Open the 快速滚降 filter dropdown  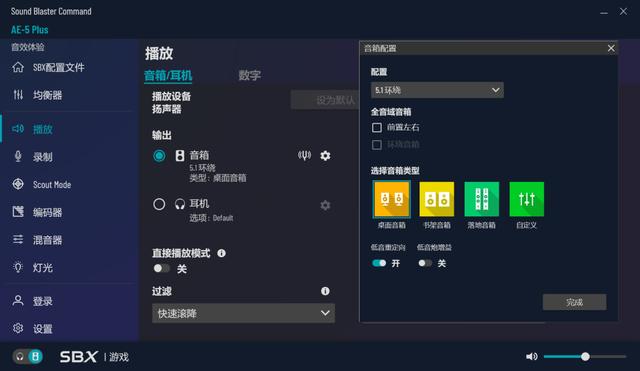tap(243, 313)
